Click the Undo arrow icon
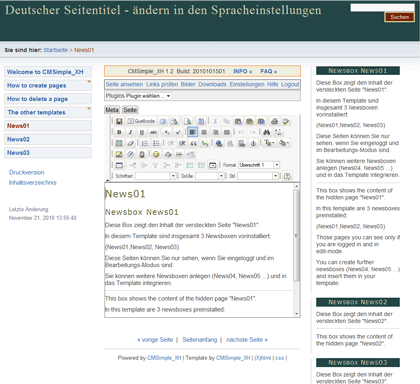The image size is (420, 384). (241, 132)
